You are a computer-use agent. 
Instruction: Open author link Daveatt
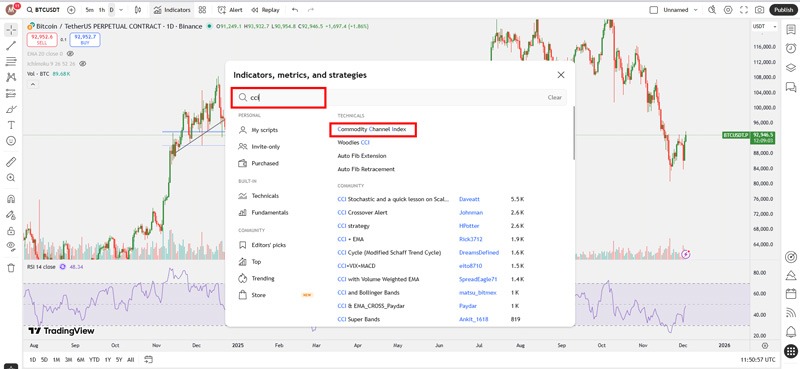point(469,199)
